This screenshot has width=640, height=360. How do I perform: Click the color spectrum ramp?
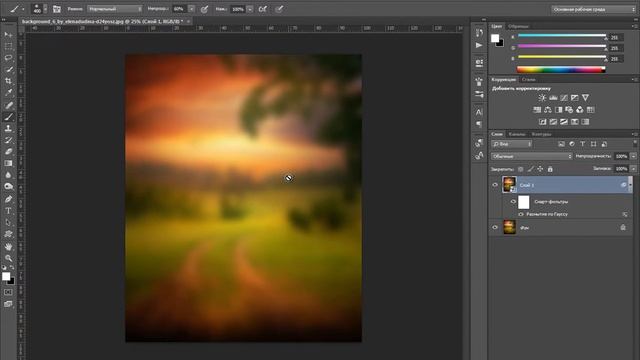561,70
